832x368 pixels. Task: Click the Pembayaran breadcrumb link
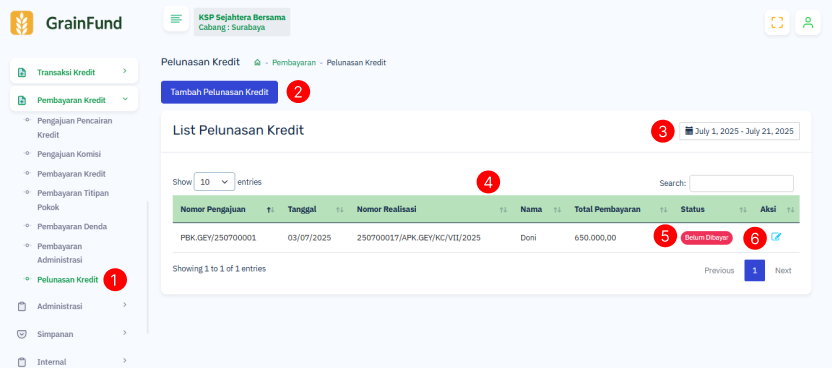click(294, 63)
